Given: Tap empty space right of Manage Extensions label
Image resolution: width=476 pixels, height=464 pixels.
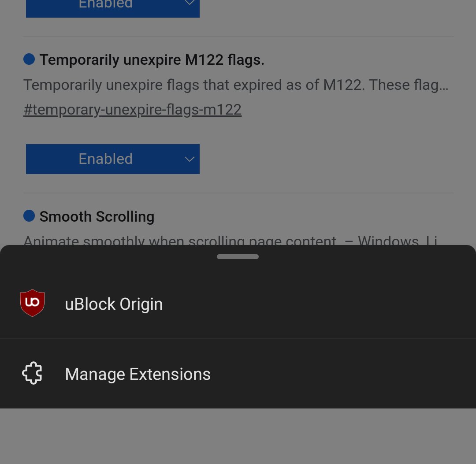Looking at the screenshot, I should click(x=343, y=374).
